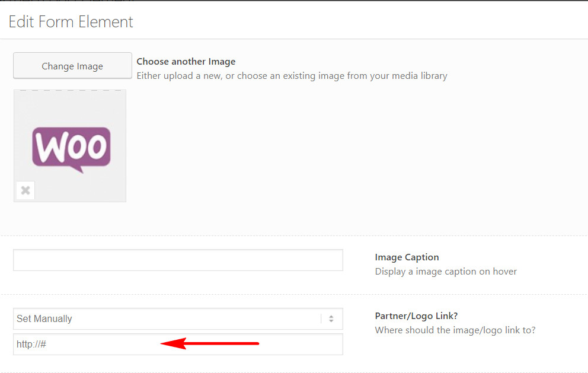Screen dimensions: 588x373
Task: Click the http://# URL input field
Action: 178,344
